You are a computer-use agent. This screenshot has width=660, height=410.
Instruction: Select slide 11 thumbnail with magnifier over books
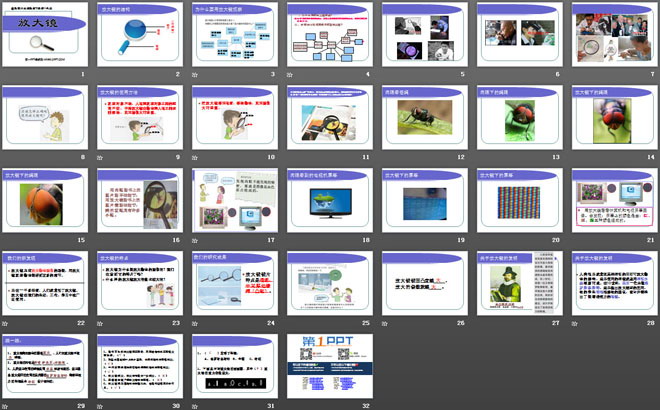click(x=330, y=117)
